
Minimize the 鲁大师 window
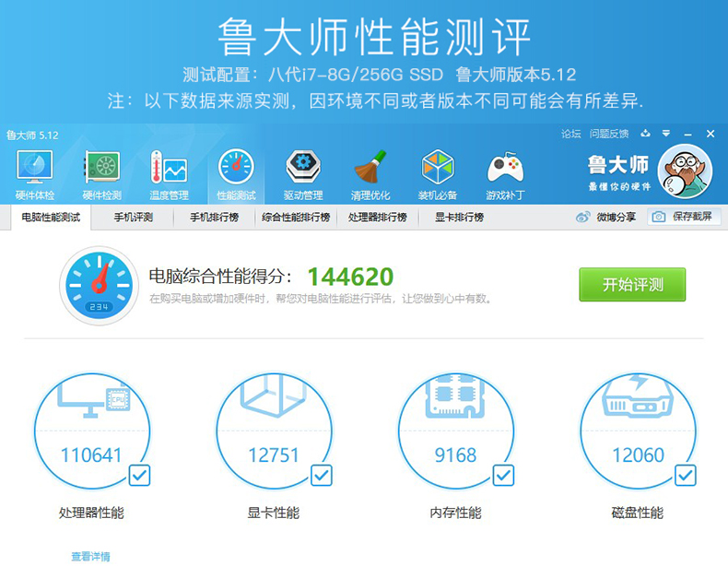coord(688,135)
